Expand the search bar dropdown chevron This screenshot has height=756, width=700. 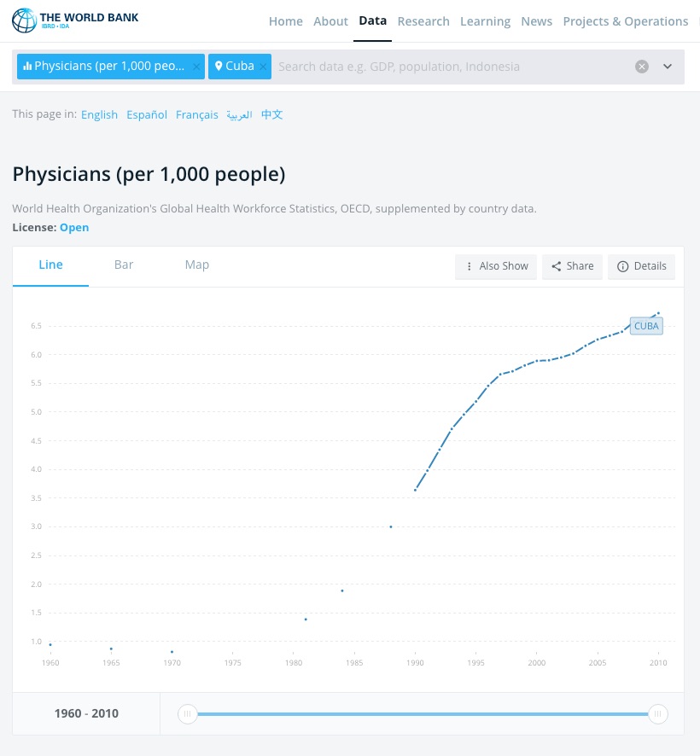668,67
